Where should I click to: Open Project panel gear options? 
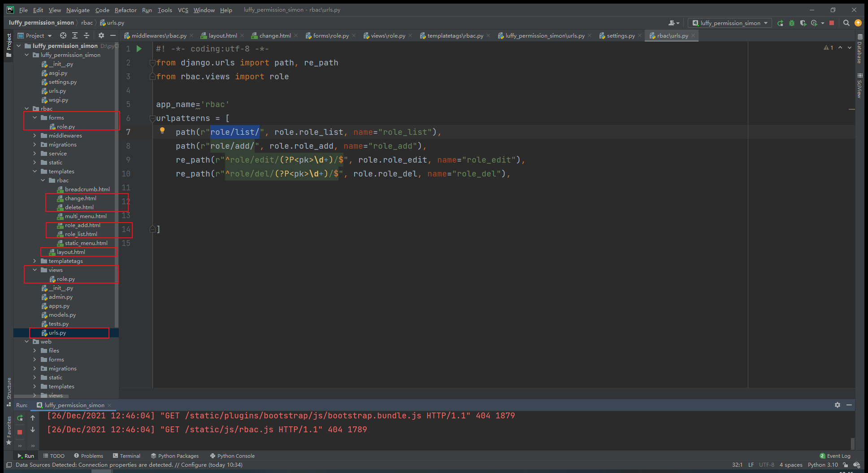101,35
